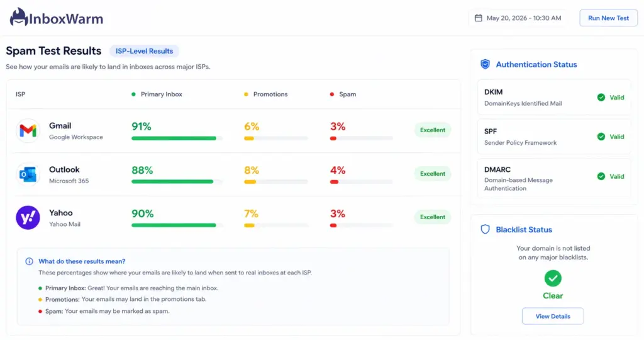644x340 pixels.
Task: Click the yellow dot next to Promotions header
Action: pyautogui.click(x=246, y=94)
